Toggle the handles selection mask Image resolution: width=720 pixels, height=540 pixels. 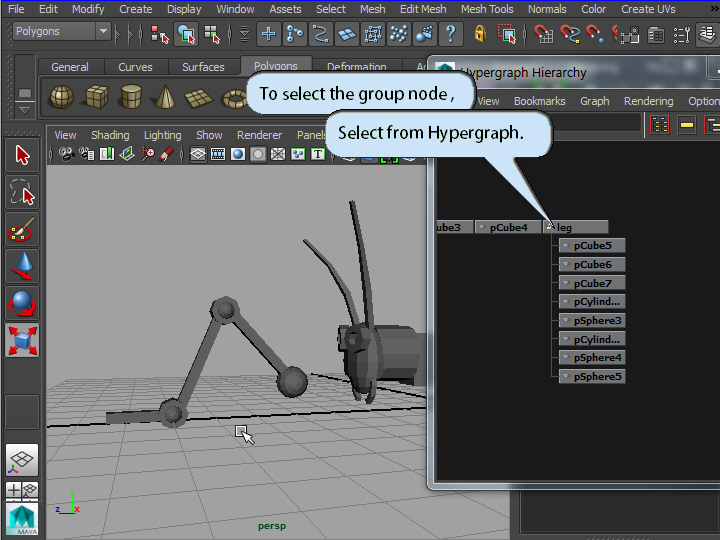pos(269,34)
